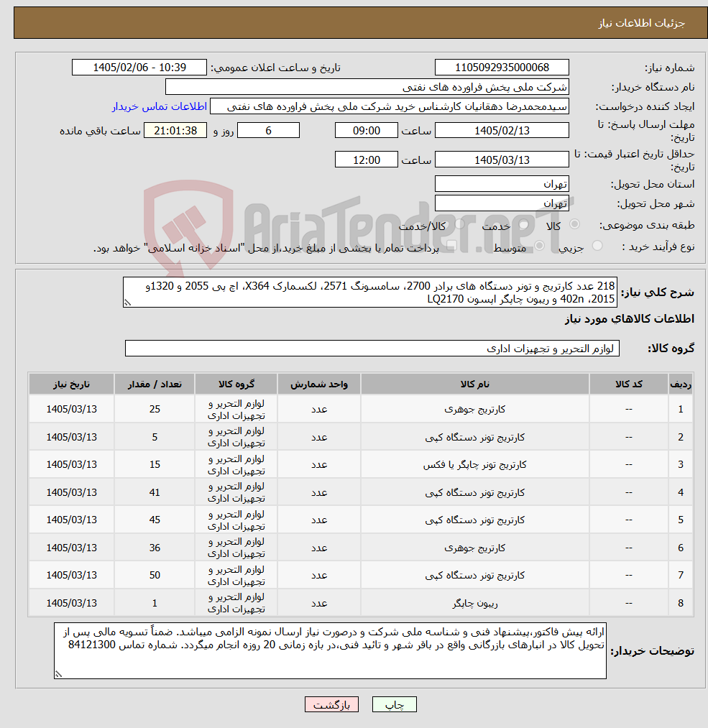Viewport: 708px width, 728px height.
Task: Click the توضیحات خریدار text area
Action: coord(330,650)
